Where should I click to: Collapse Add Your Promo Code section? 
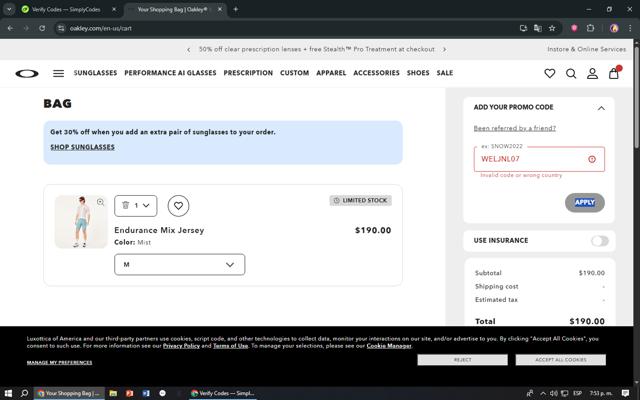click(x=601, y=108)
